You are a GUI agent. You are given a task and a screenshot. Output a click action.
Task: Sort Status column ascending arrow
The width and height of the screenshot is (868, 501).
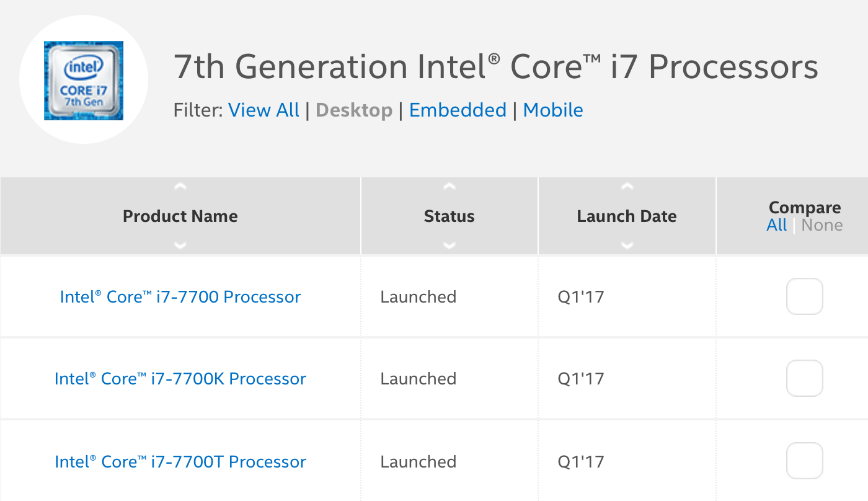click(x=449, y=186)
